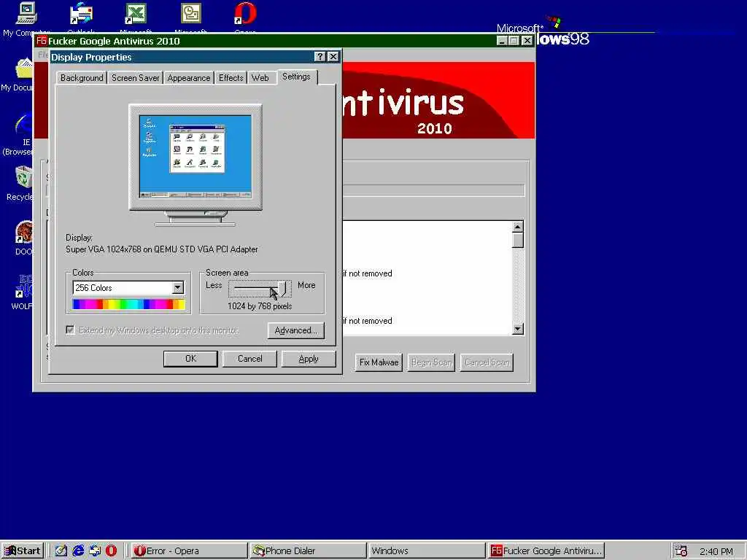Click the Less label of Screen area

(214, 285)
